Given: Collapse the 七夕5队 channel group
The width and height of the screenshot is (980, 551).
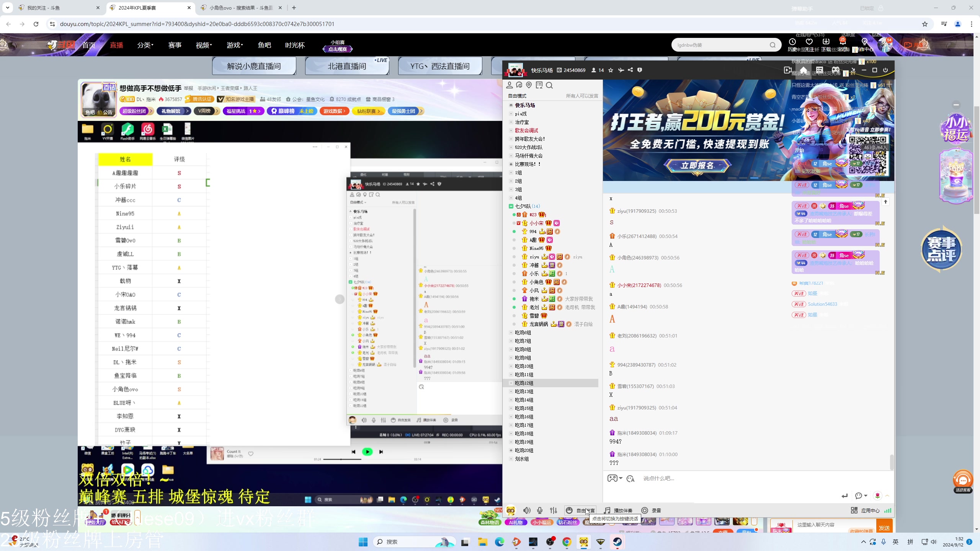Looking at the screenshot, I should coord(511,206).
